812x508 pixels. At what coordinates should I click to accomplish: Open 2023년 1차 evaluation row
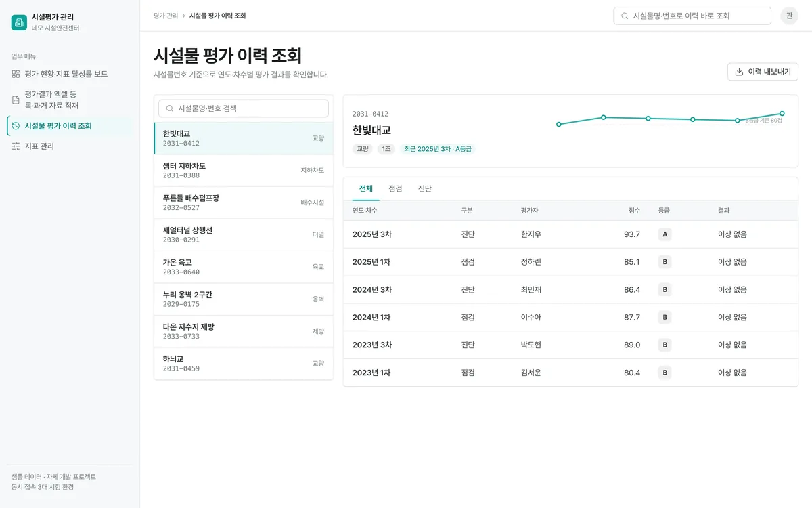pos(570,373)
